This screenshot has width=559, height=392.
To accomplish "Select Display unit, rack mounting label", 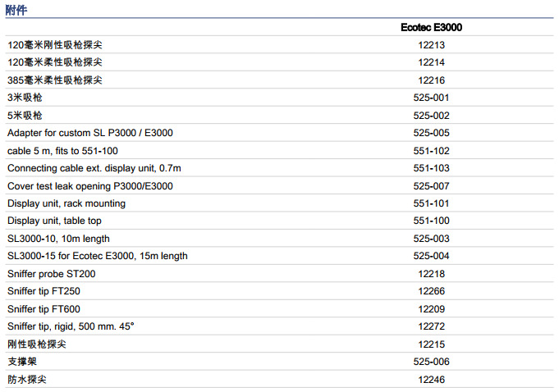I will (66, 203).
